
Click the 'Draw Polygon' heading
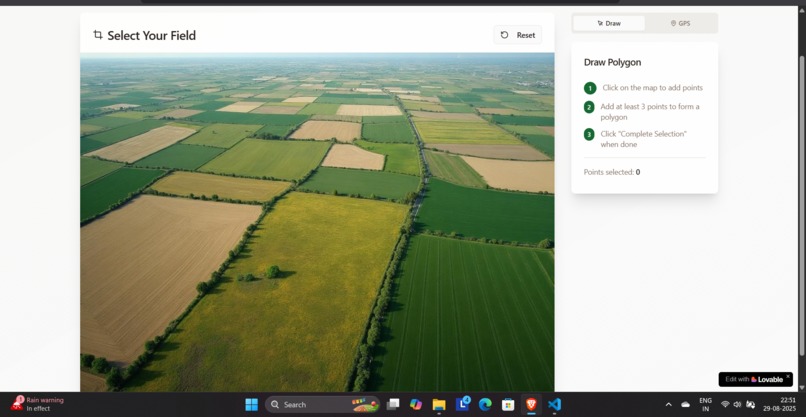point(612,62)
